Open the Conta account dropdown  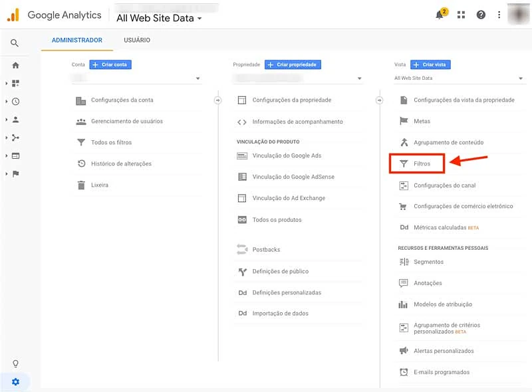point(137,78)
